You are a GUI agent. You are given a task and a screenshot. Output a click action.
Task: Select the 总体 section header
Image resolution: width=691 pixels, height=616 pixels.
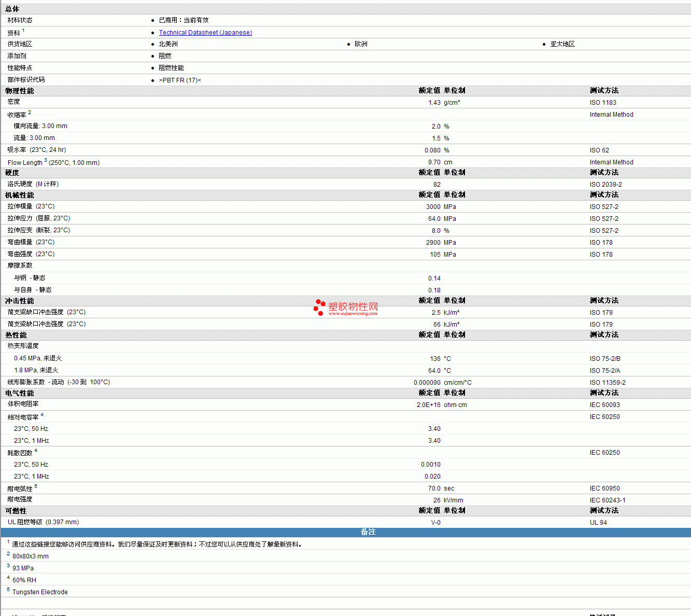[12, 9]
